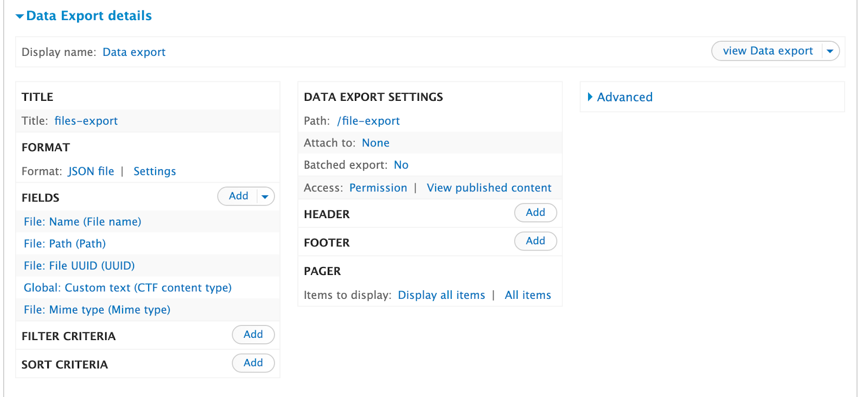Change the files-export title
The image size is (868, 397).
tap(86, 121)
